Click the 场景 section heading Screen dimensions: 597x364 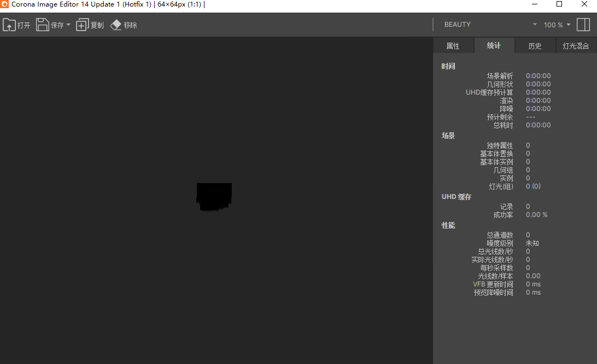(x=448, y=136)
